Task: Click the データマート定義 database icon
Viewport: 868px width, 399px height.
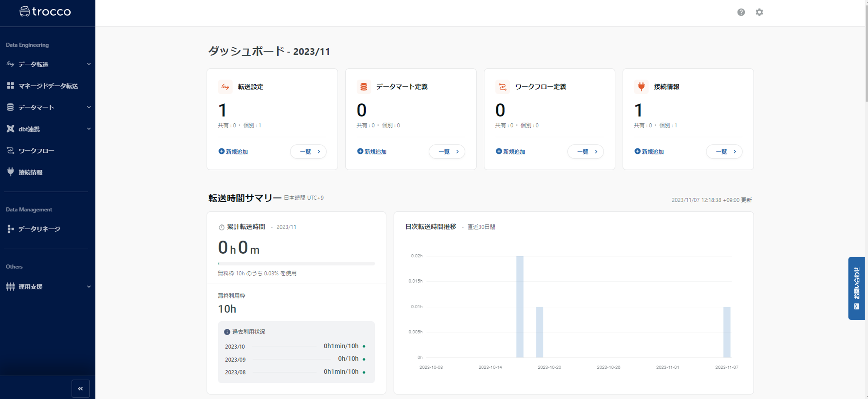Action: coord(364,87)
